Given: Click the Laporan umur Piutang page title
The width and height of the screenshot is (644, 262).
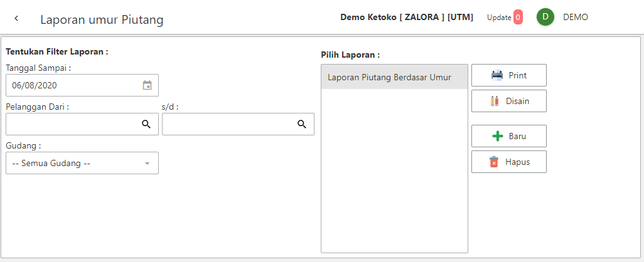Looking at the screenshot, I should pyautogui.click(x=102, y=20).
